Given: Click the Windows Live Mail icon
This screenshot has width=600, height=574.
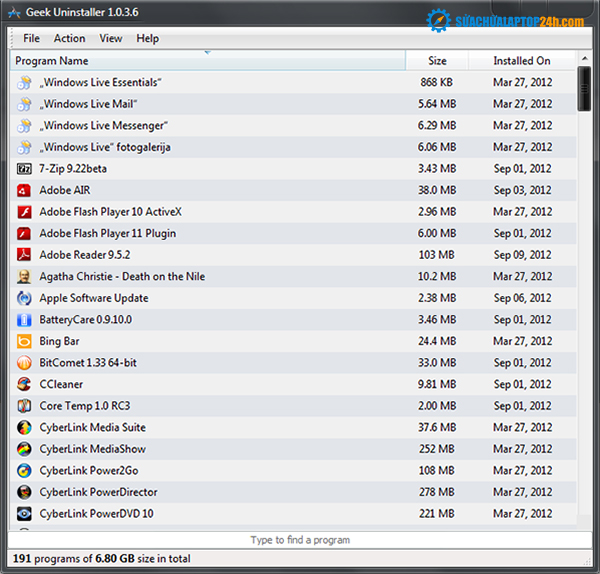Looking at the screenshot, I should [x=24, y=104].
